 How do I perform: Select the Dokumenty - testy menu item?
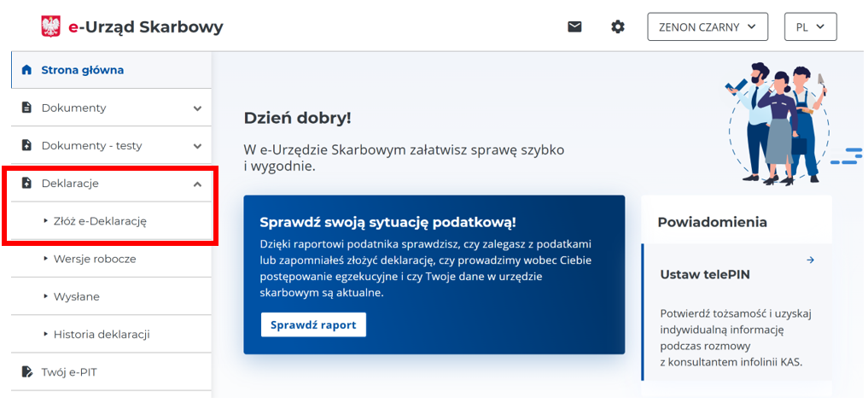(x=111, y=146)
